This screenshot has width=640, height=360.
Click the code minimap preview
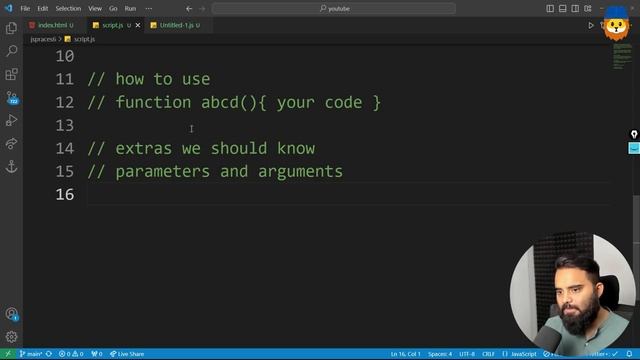point(622,56)
